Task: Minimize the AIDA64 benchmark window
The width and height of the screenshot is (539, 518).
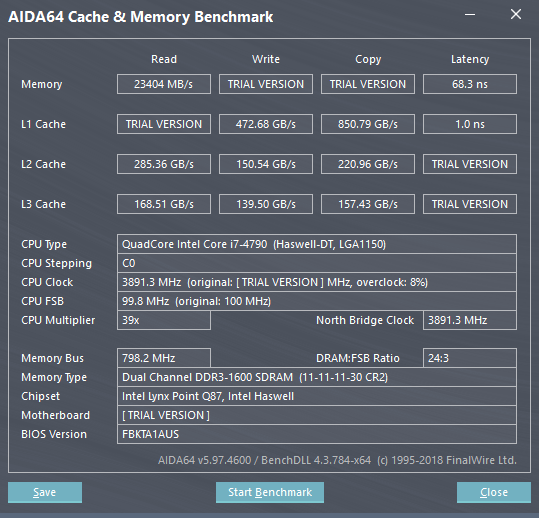Action: tap(470, 15)
